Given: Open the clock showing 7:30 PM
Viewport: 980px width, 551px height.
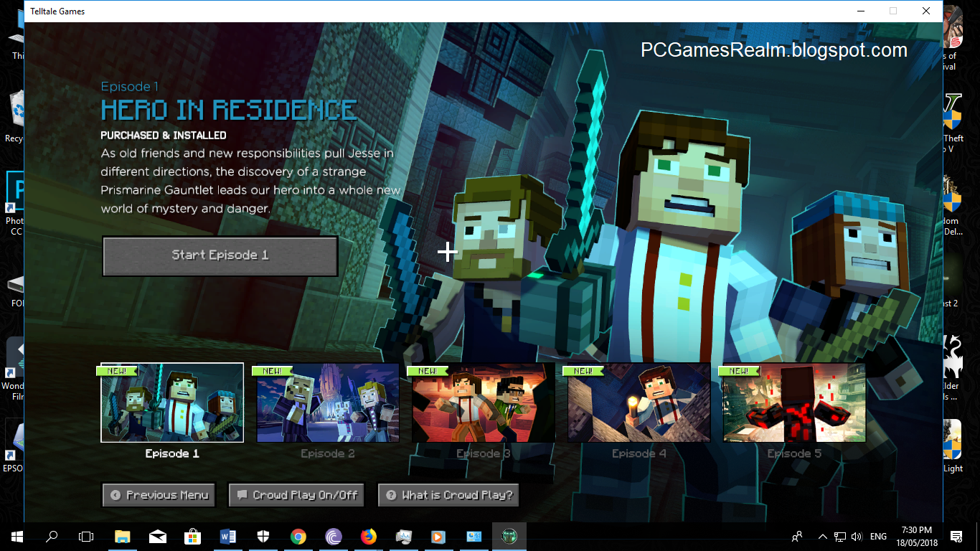Looking at the screenshot, I should (x=918, y=536).
